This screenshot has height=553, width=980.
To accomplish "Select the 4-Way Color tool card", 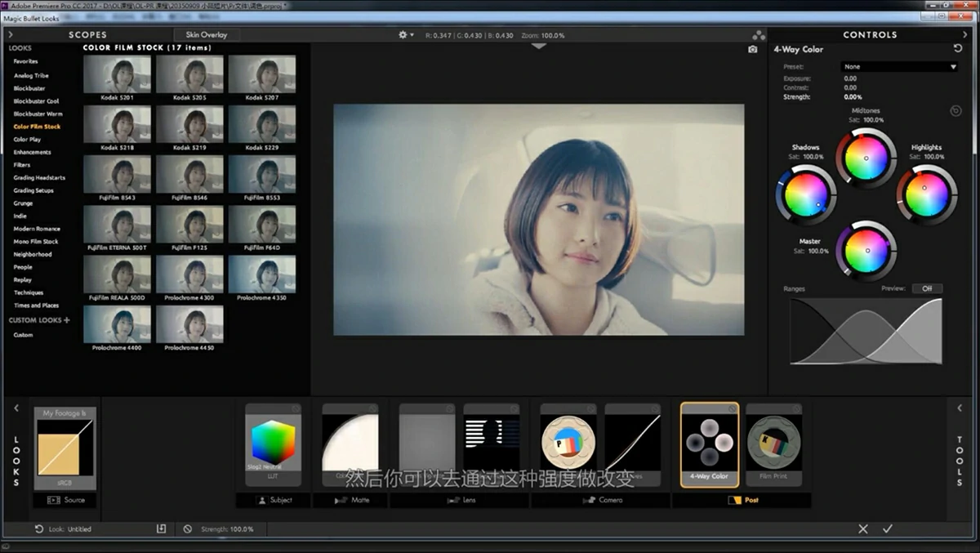I will tap(710, 445).
